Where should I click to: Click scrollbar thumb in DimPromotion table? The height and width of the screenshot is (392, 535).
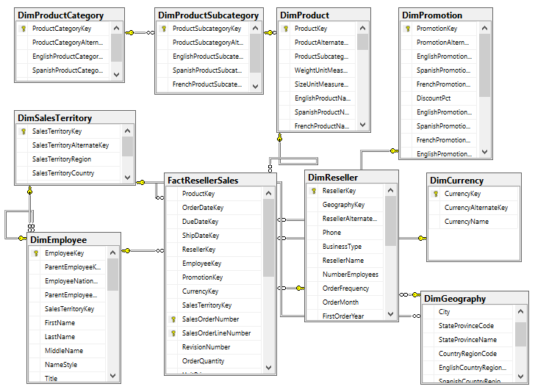pos(484,65)
